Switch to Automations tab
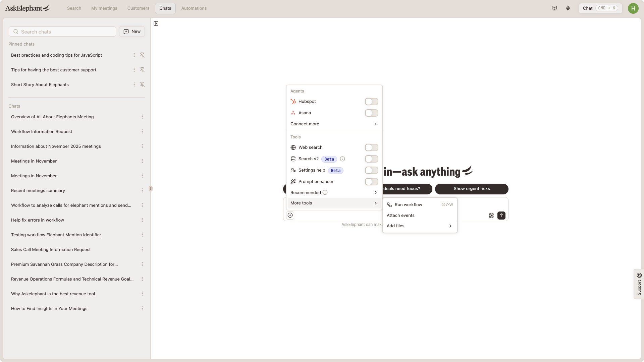This screenshot has height=362, width=644. (194, 8)
